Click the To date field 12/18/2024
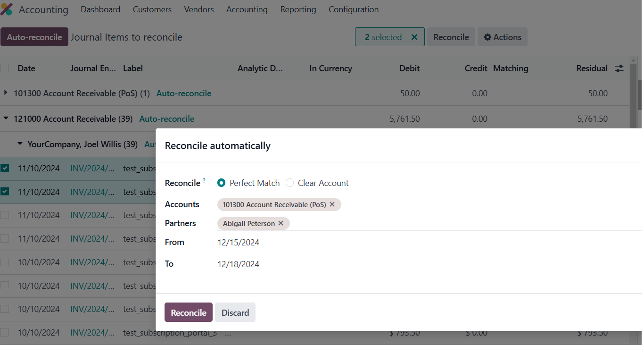644x345 pixels. [x=238, y=264]
